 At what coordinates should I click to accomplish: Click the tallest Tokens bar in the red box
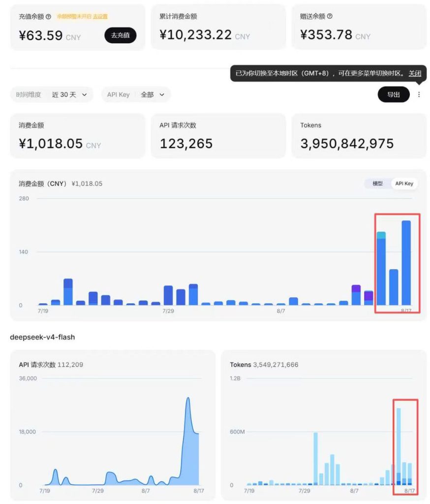point(399,446)
